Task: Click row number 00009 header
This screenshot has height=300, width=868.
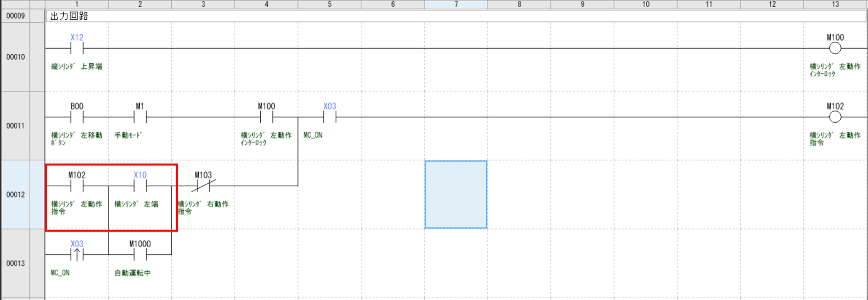Action: click(16, 16)
